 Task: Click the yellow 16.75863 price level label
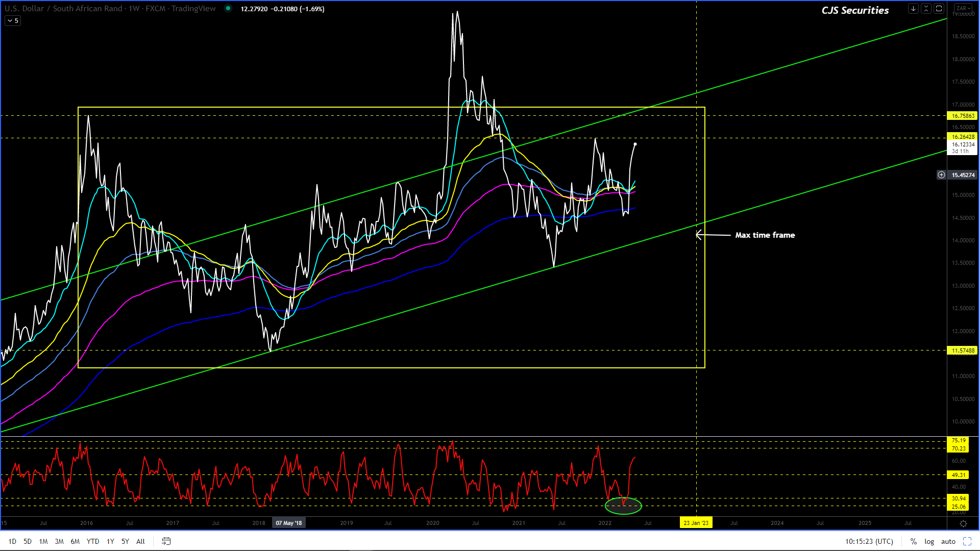pyautogui.click(x=963, y=116)
